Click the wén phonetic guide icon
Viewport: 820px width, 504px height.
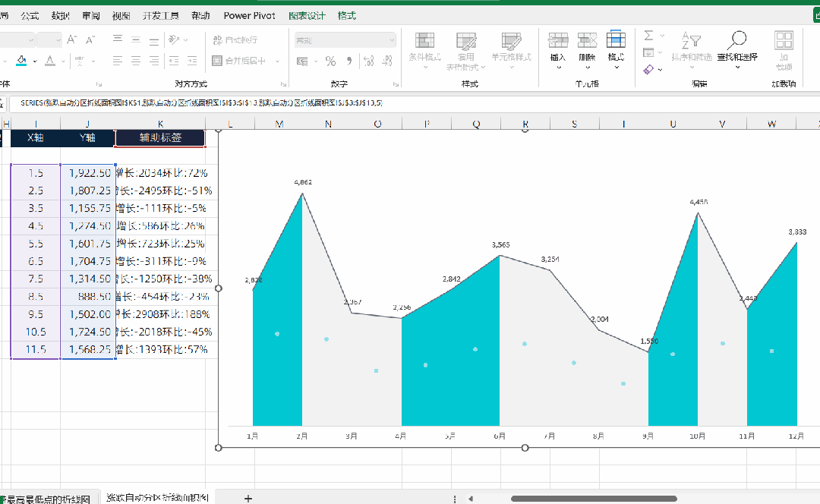tap(80, 61)
